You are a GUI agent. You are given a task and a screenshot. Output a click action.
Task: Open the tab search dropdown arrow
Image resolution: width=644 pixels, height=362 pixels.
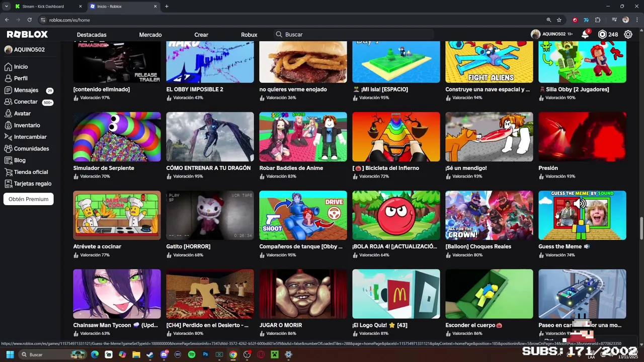coord(7,7)
